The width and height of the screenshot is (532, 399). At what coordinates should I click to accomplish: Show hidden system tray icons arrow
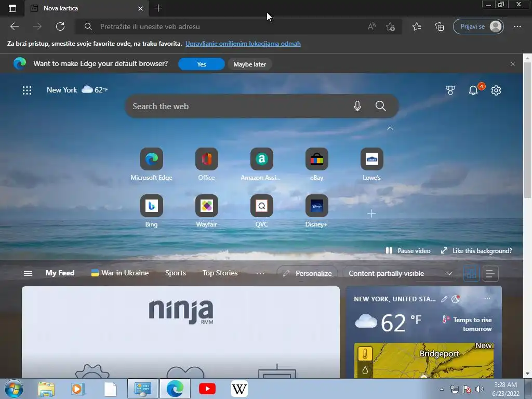click(x=442, y=389)
